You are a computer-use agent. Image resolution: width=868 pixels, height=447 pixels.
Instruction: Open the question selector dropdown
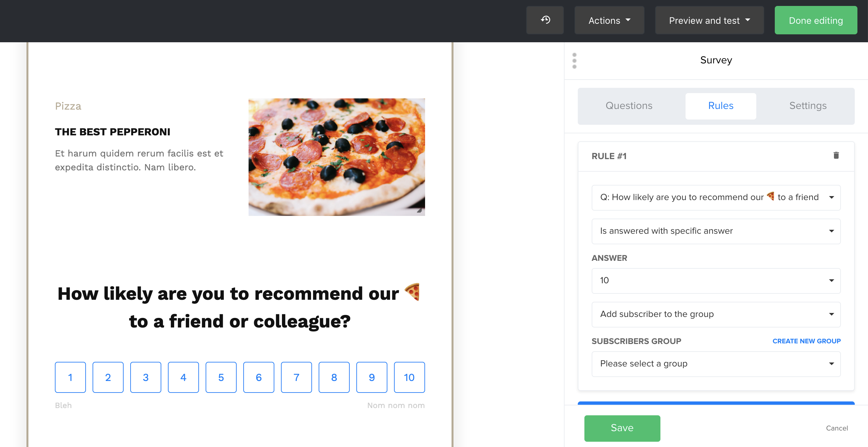[716, 197]
